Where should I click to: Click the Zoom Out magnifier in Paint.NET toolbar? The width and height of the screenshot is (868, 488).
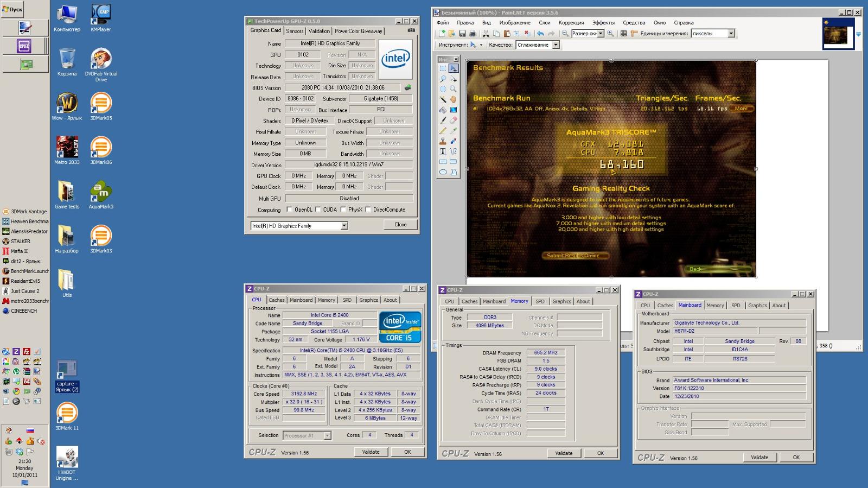(565, 34)
